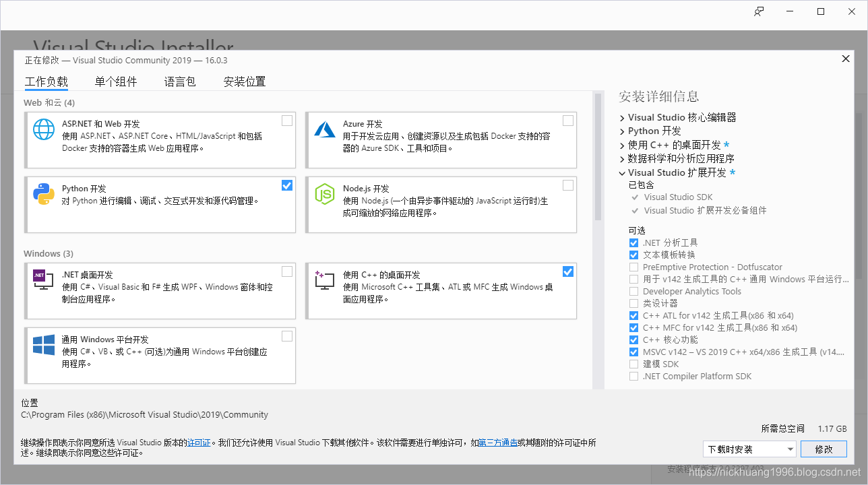868x485 pixels.
Task: Minimize the Visual Studio Installer window
Action: pos(790,11)
